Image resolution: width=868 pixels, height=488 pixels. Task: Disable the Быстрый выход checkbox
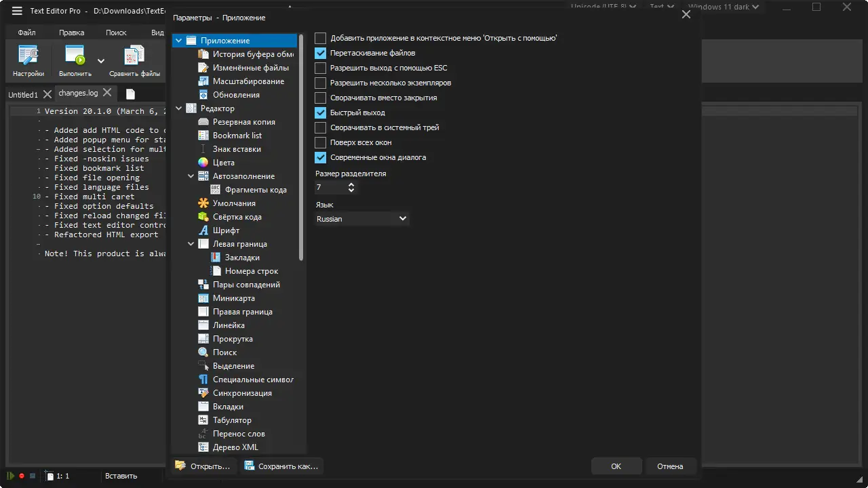321,113
